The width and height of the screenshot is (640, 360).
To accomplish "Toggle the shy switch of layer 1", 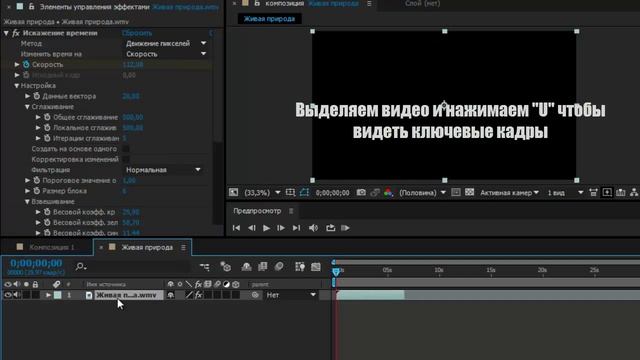I will tap(171, 295).
